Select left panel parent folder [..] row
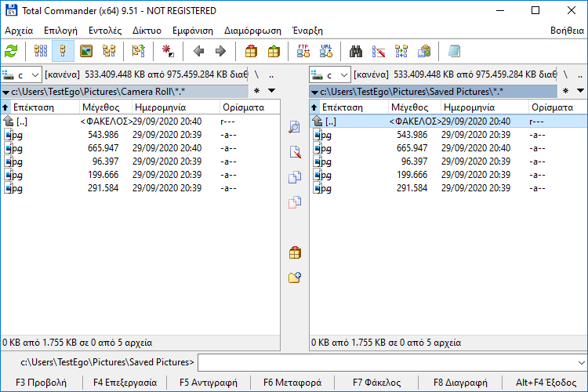 tap(140, 122)
